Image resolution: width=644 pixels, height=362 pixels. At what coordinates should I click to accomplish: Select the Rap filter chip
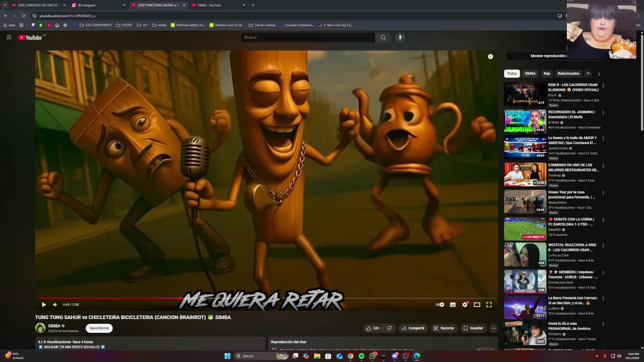click(546, 73)
